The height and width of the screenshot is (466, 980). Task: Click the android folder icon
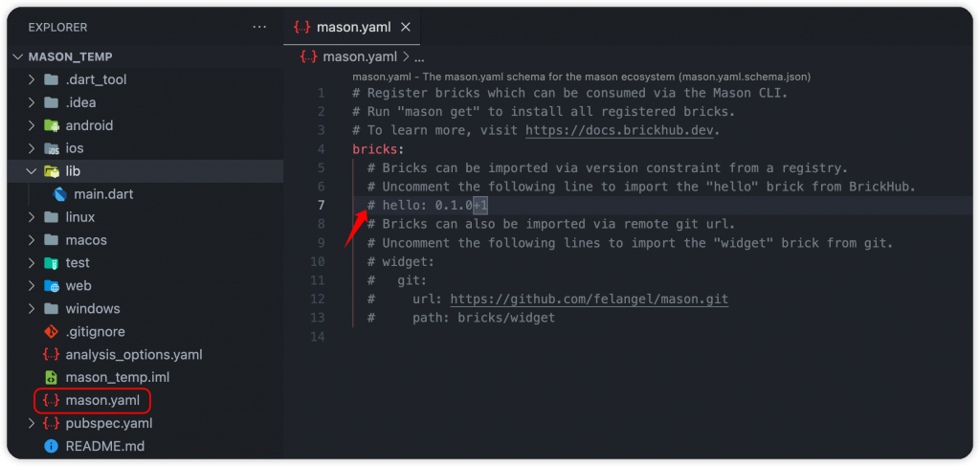click(x=52, y=125)
